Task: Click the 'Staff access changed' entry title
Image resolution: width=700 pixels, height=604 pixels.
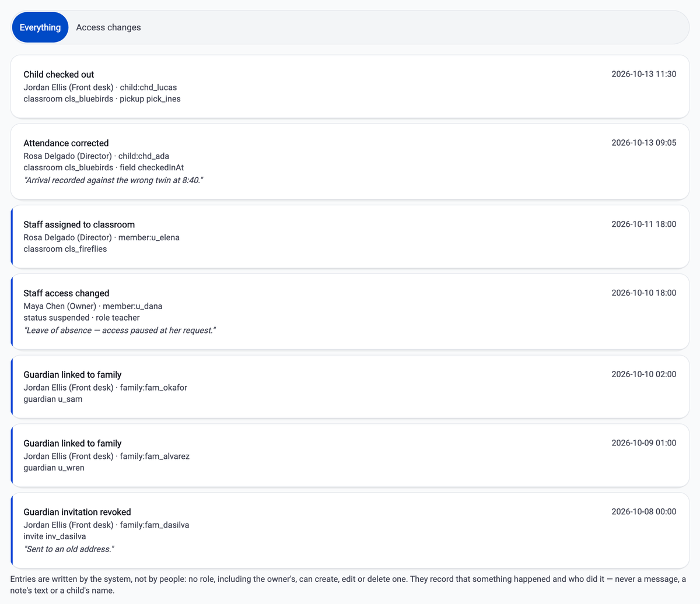Action: [66, 294]
